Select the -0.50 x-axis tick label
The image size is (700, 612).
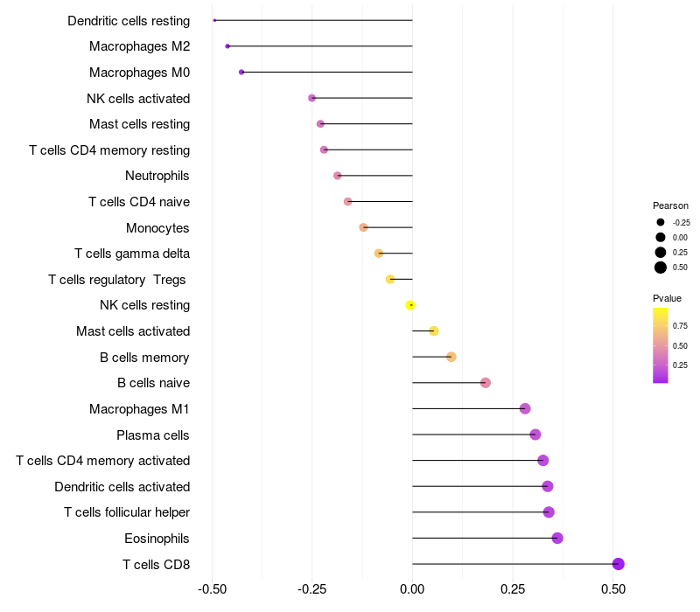tap(211, 590)
